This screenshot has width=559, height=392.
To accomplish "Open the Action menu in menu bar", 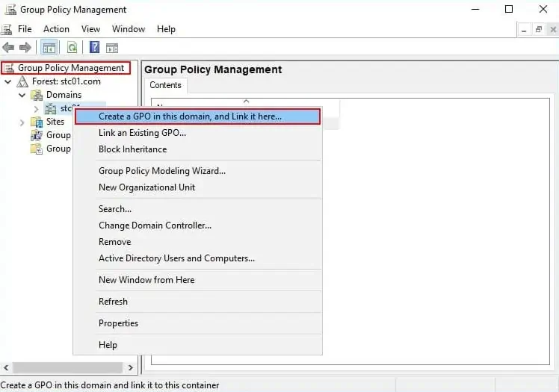I will click(x=56, y=29).
